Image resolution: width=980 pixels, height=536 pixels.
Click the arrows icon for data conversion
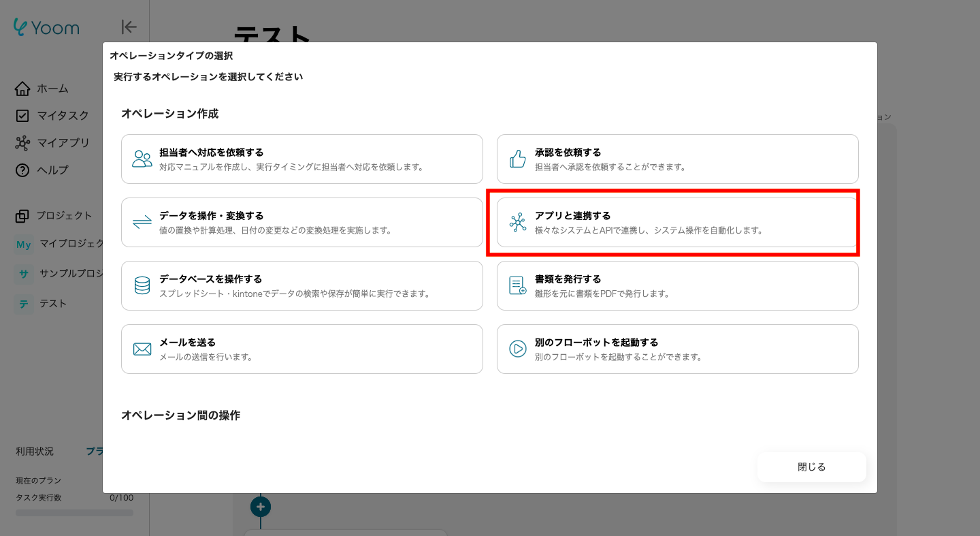pyautogui.click(x=142, y=222)
